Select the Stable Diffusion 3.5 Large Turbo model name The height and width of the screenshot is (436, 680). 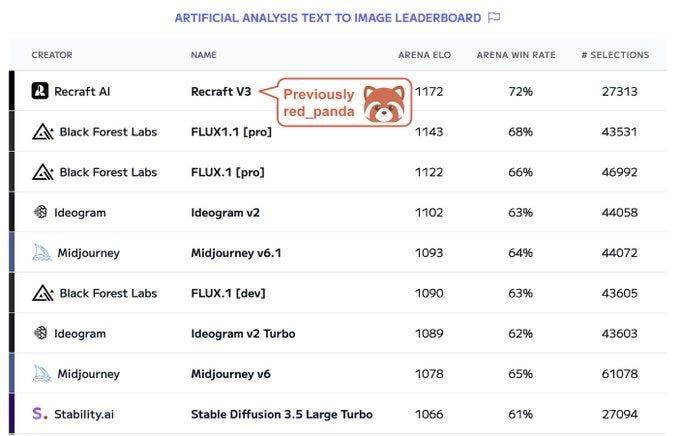pos(282,414)
